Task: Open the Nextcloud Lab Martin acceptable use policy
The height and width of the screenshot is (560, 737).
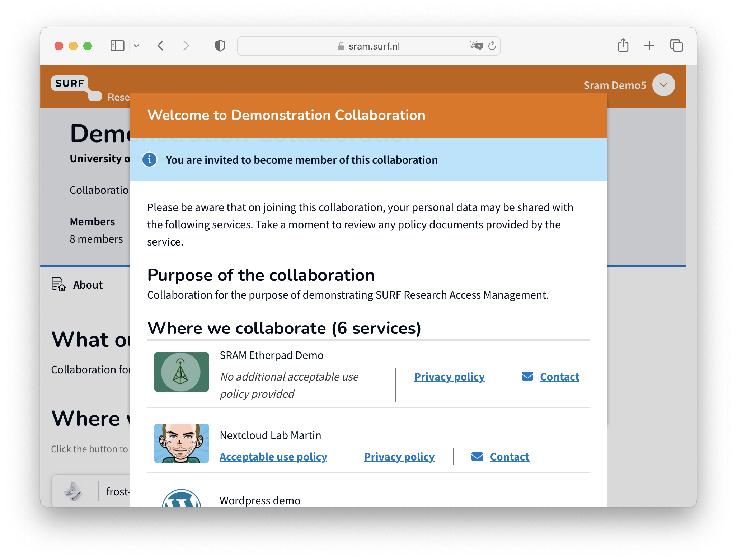Action: pos(273,457)
